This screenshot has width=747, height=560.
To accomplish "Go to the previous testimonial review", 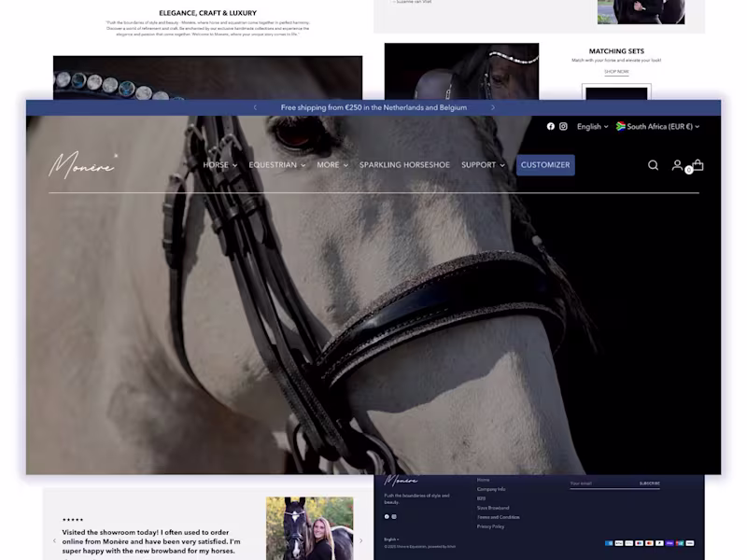I will click(54, 540).
